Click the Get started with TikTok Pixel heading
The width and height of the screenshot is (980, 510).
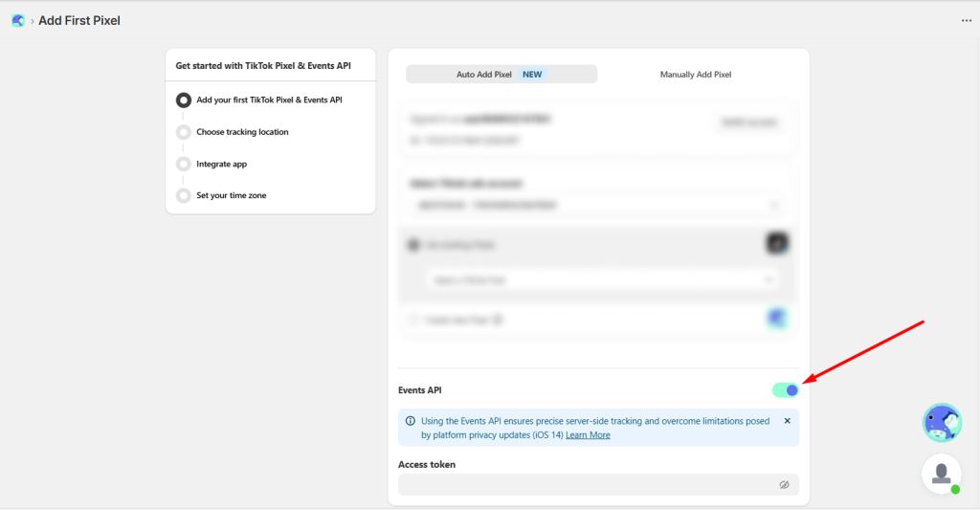[x=263, y=66]
